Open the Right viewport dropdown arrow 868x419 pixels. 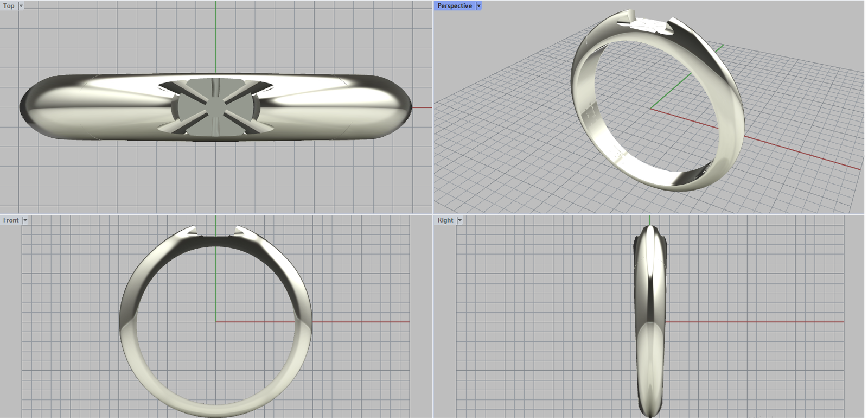point(459,220)
